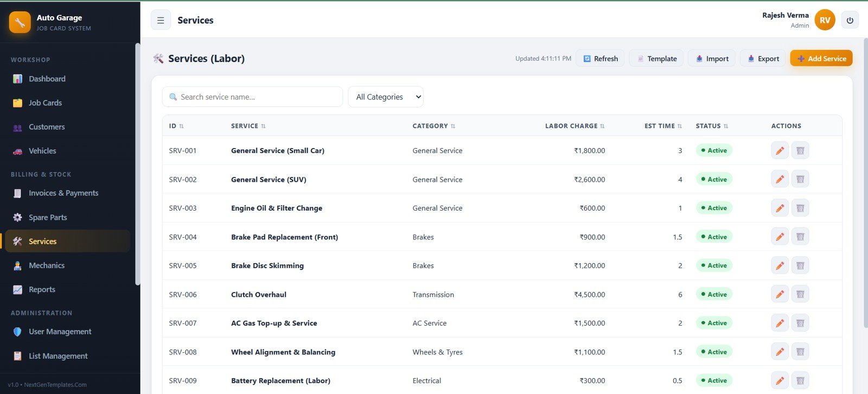Focus the Search service name field
This screenshot has height=394, width=868.
(x=252, y=97)
